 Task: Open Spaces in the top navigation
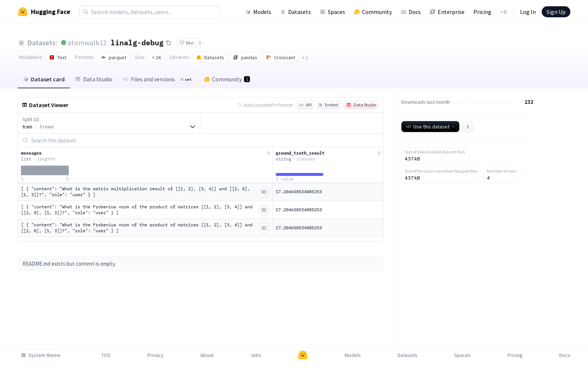[333, 12]
